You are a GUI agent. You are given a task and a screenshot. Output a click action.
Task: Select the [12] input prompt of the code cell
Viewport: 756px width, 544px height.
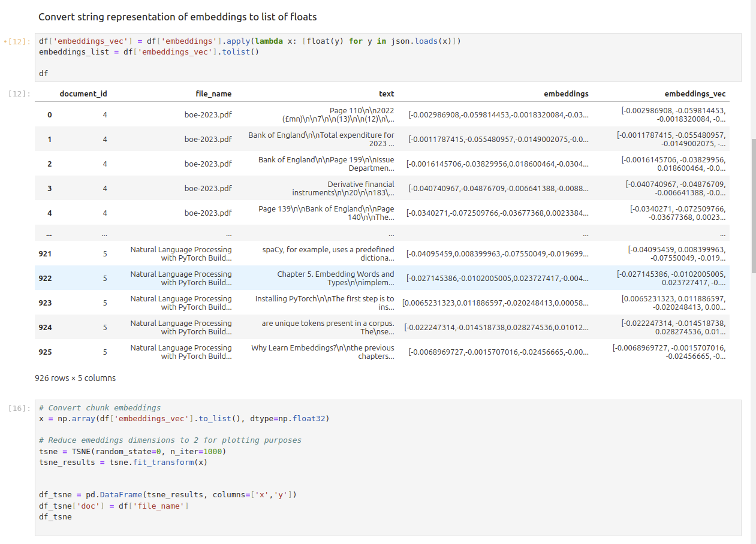point(17,41)
